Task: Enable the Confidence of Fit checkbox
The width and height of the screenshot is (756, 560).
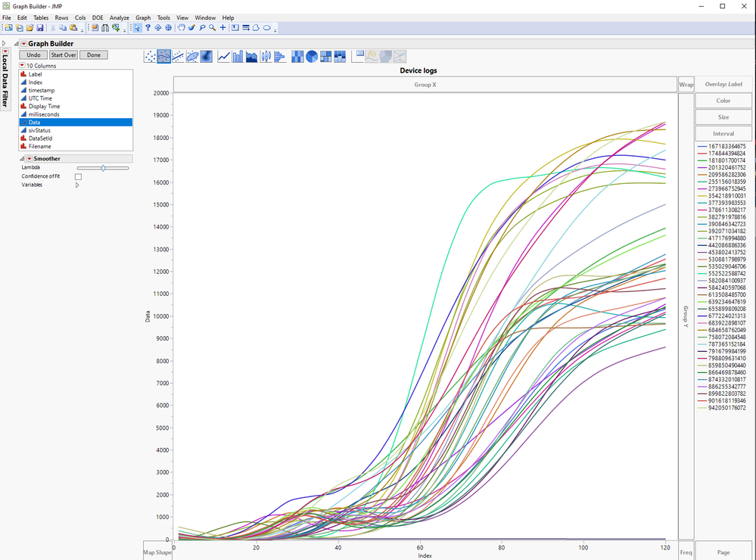Action: [78, 176]
